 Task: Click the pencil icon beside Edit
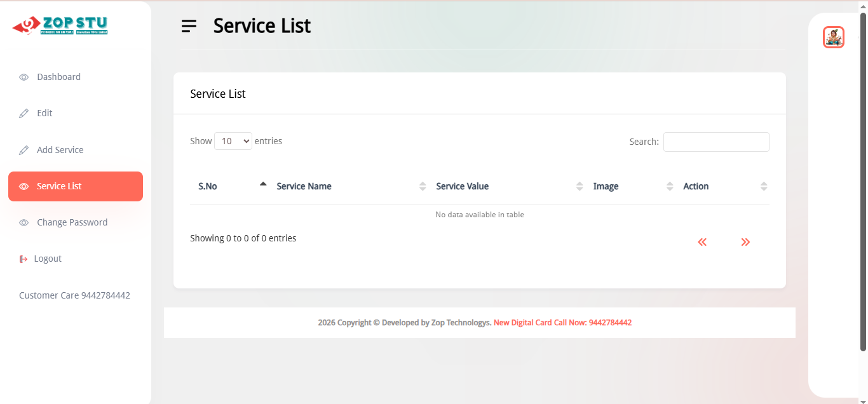[24, 114]
